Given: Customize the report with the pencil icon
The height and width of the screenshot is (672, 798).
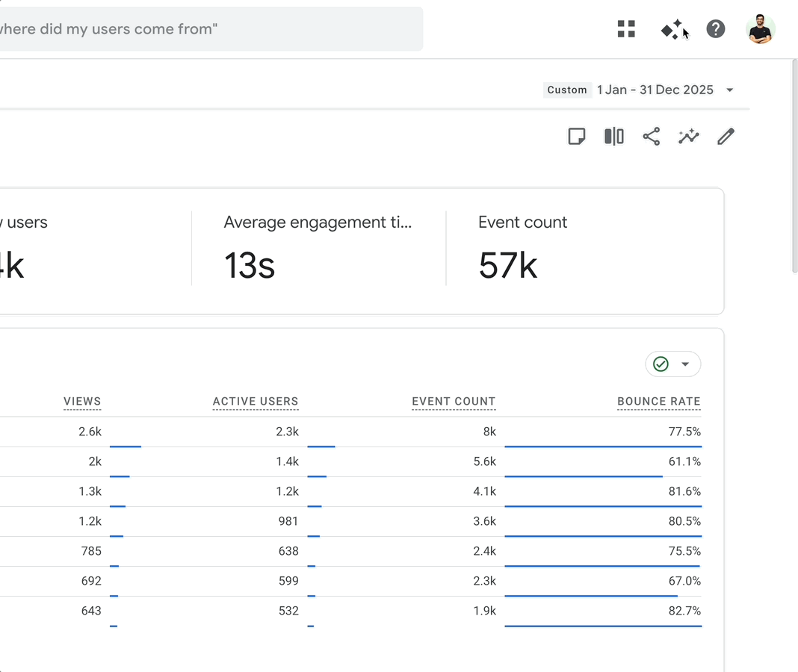Looking at the screenshot, I should tap(726, 136).
